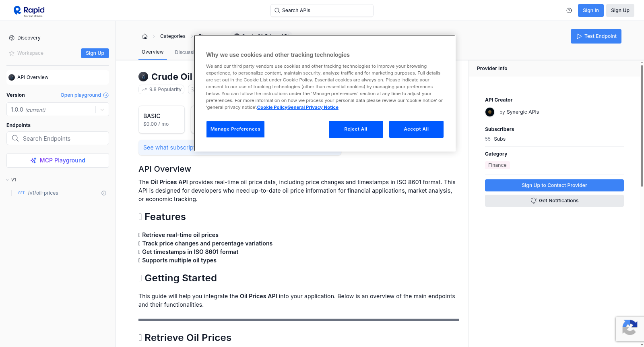This screenshot has height=347, width=644.
Task: Click Sign Up to Contact Provider
Action: pyautogui.click(x=554, y=185)
